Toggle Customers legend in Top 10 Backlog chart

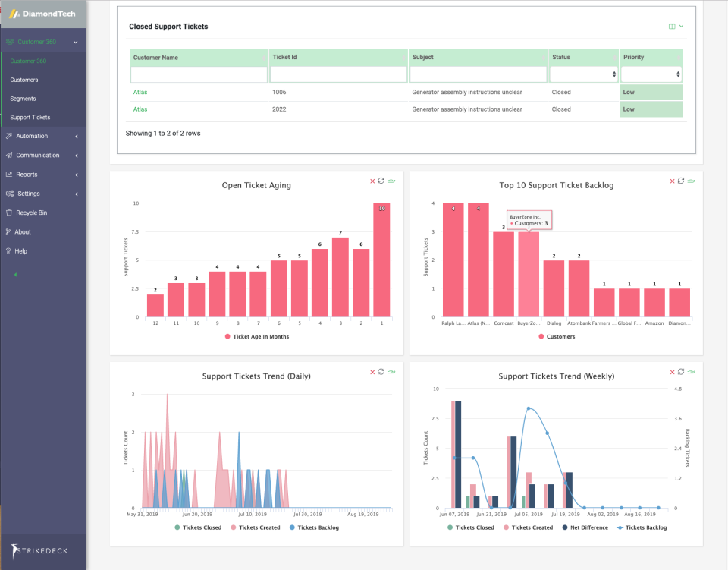pos(557,336)
